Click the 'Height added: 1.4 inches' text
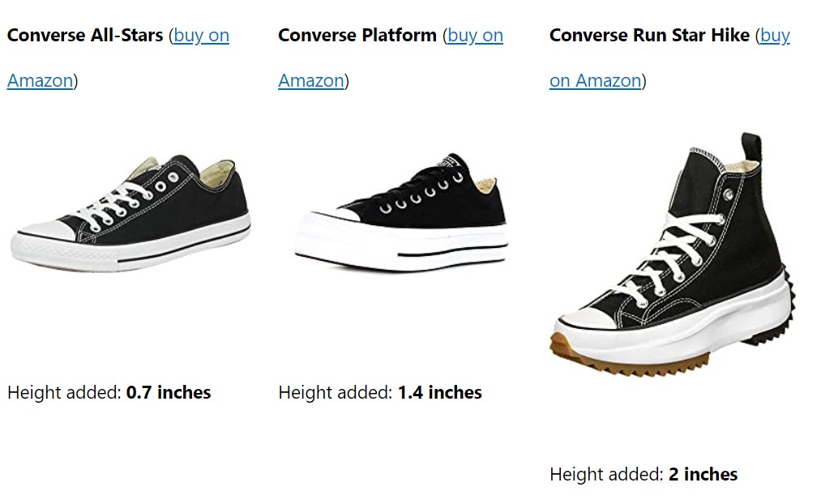The width and height of the screenshot is (821, 504). pos(380,392)
